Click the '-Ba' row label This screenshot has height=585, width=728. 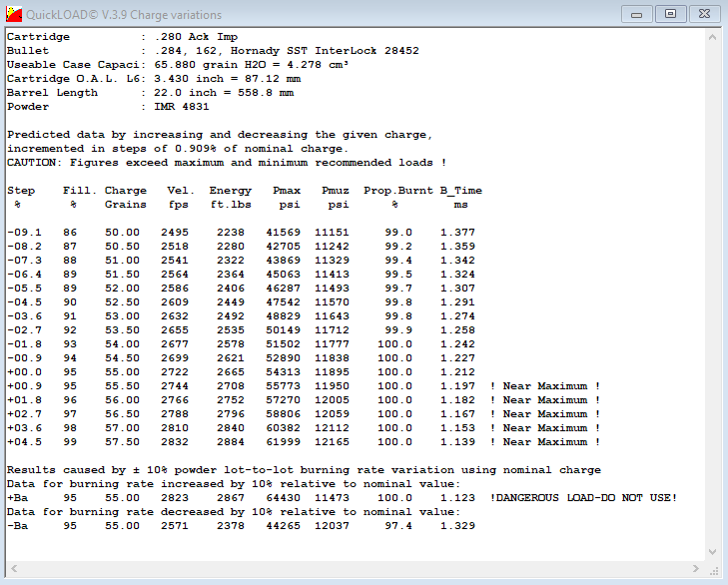(17, 525)
